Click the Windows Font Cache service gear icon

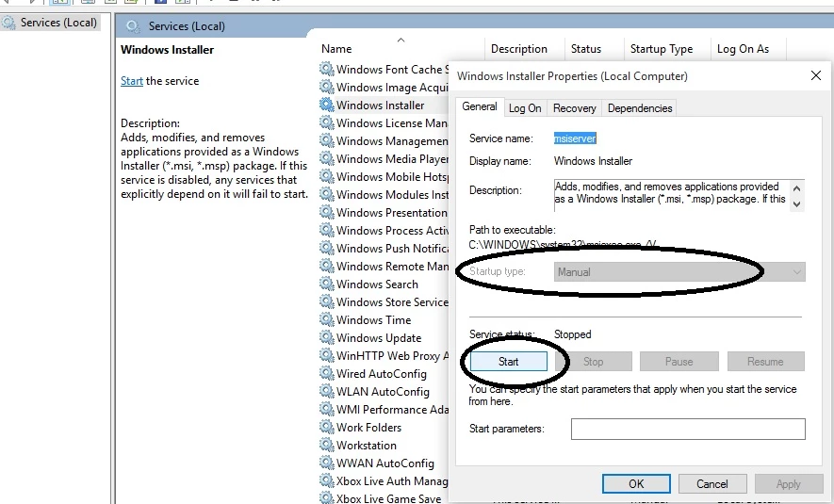pos(327,69)
